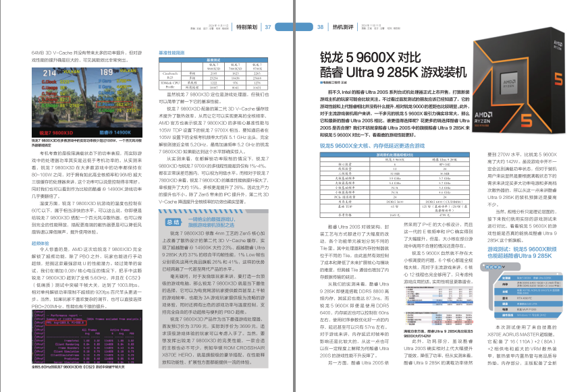This screenshot has height=392, width=588.
Task: Click the 测试平台 box tab label
Action: point(496,267)
